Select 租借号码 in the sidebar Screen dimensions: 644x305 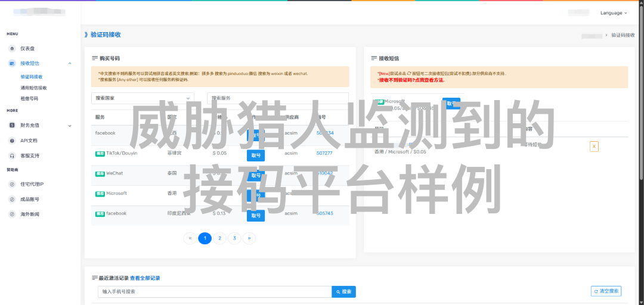point(29,99)
